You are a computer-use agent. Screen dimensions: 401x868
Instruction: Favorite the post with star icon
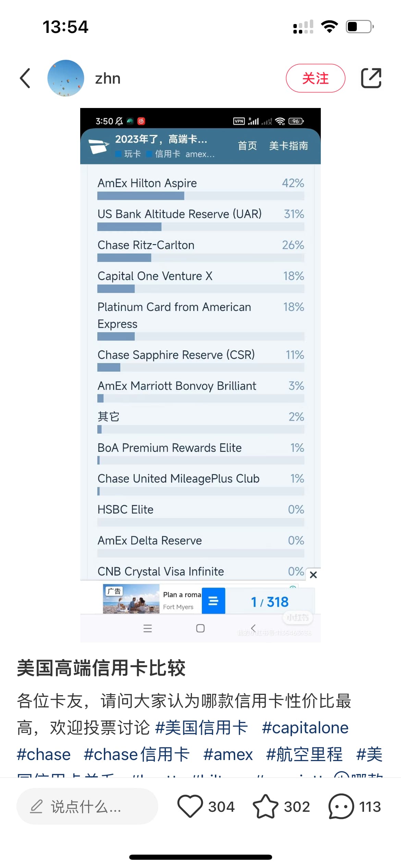(265, 806)
